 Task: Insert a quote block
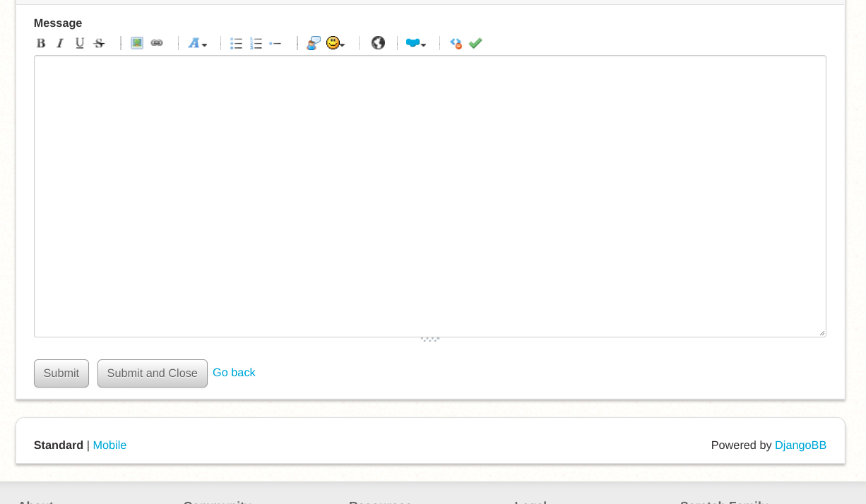314,43
